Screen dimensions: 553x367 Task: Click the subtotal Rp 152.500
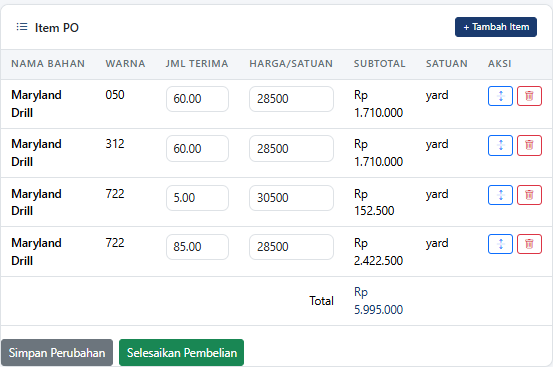[374, 202]
